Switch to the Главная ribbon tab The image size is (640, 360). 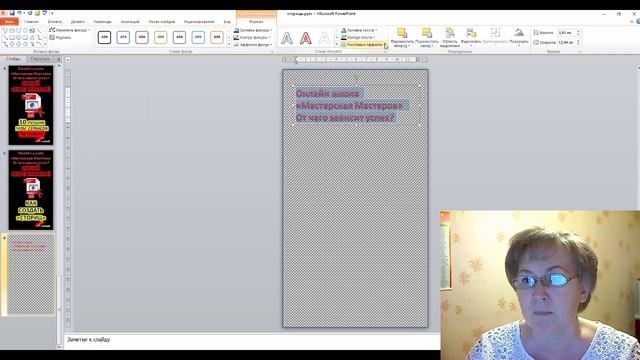(x=31, y=22)
